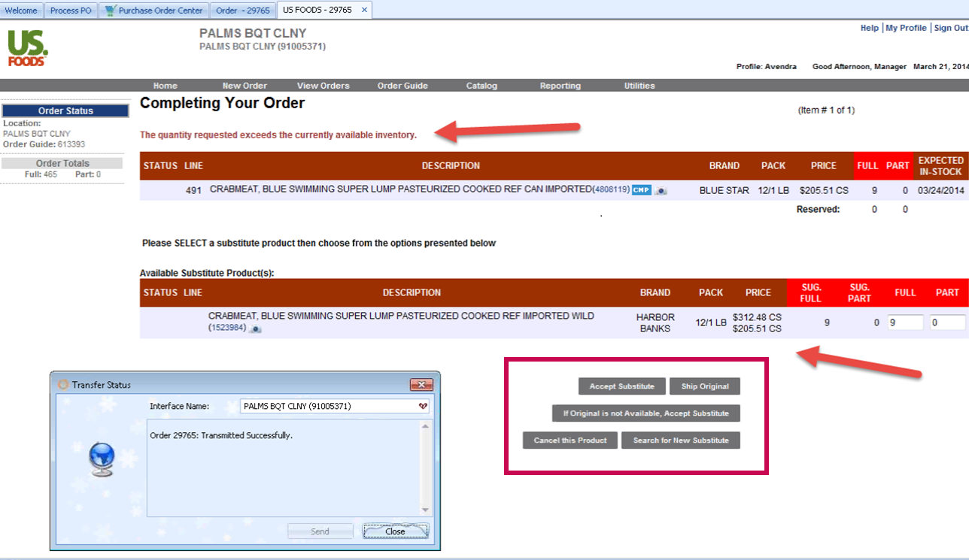Select the US FOODS - 29765 tab
This screenshot has width=969, height=560.
pos(317,11)
